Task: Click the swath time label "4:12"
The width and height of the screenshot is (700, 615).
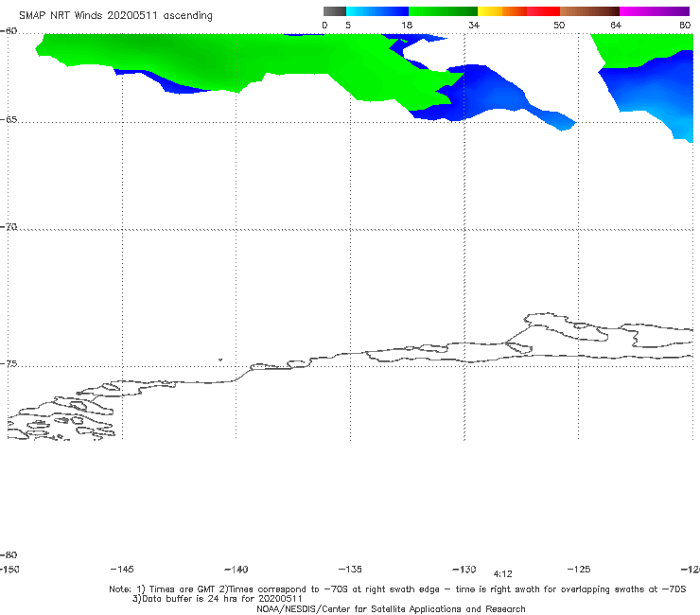Action: (x=502, y=574)
